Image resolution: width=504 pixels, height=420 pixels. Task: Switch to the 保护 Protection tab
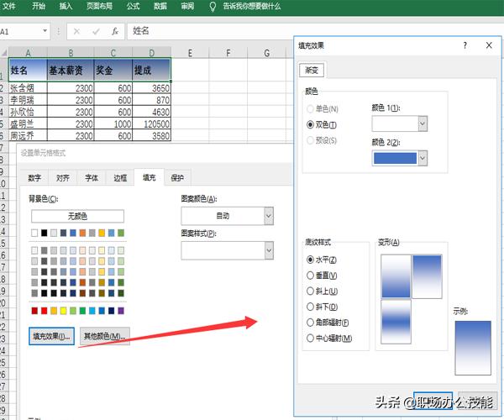coord(177,178)
